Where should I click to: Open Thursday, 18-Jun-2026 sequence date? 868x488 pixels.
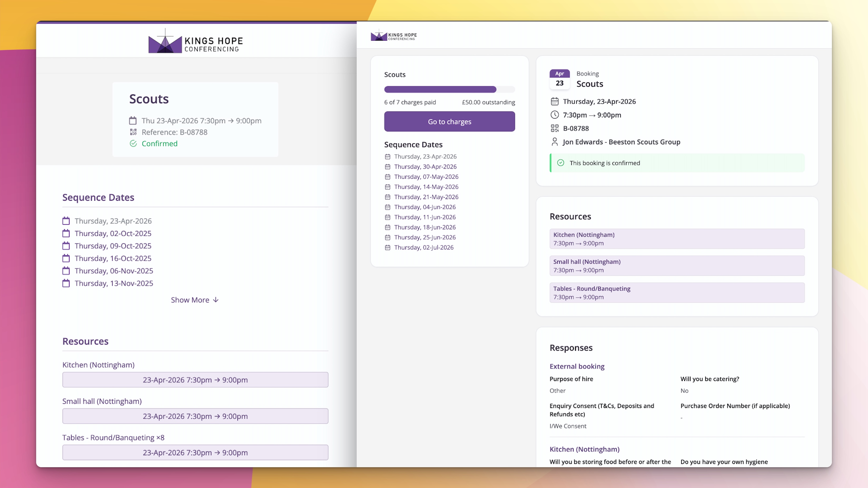425,227
